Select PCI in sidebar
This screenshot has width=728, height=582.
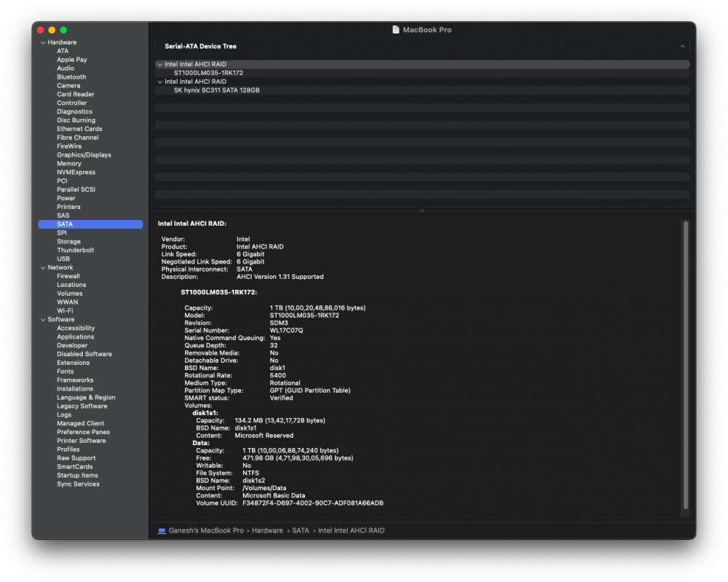click(62, 181)
